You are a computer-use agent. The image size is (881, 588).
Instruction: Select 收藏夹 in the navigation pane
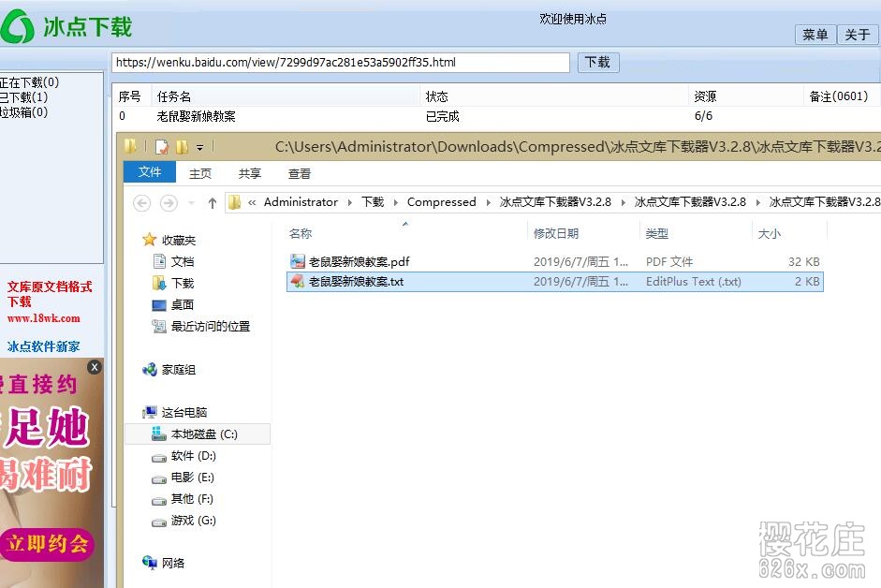pos(179,240)
